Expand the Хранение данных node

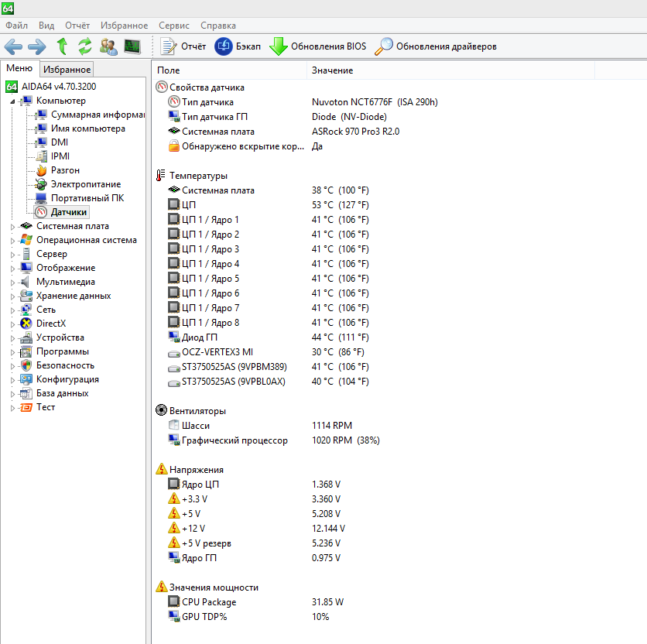pos(12,296)
